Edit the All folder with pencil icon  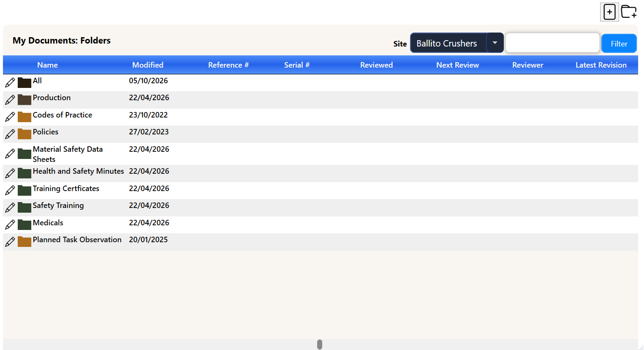coord(10,82)
